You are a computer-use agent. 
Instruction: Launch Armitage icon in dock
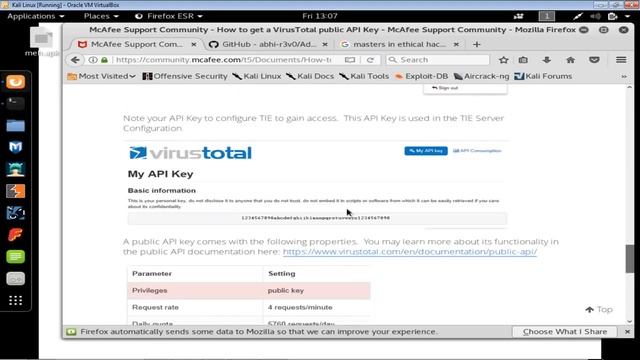16,169
